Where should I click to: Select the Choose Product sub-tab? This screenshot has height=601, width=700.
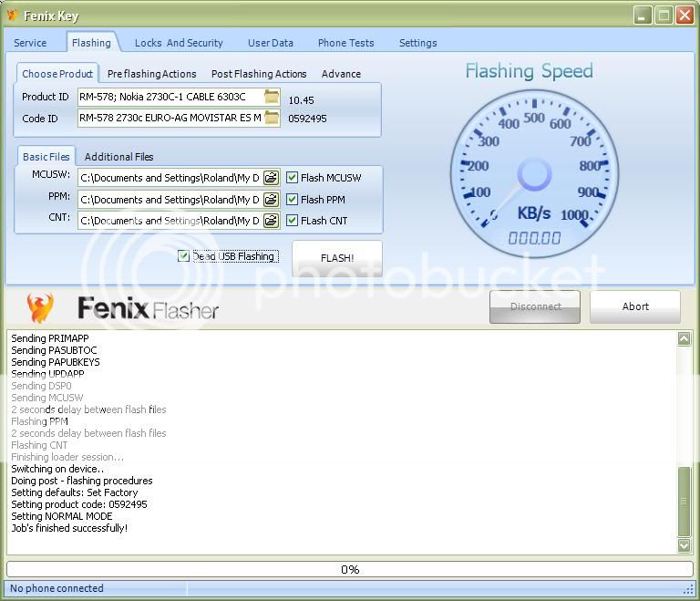click(x=57, y=74)
